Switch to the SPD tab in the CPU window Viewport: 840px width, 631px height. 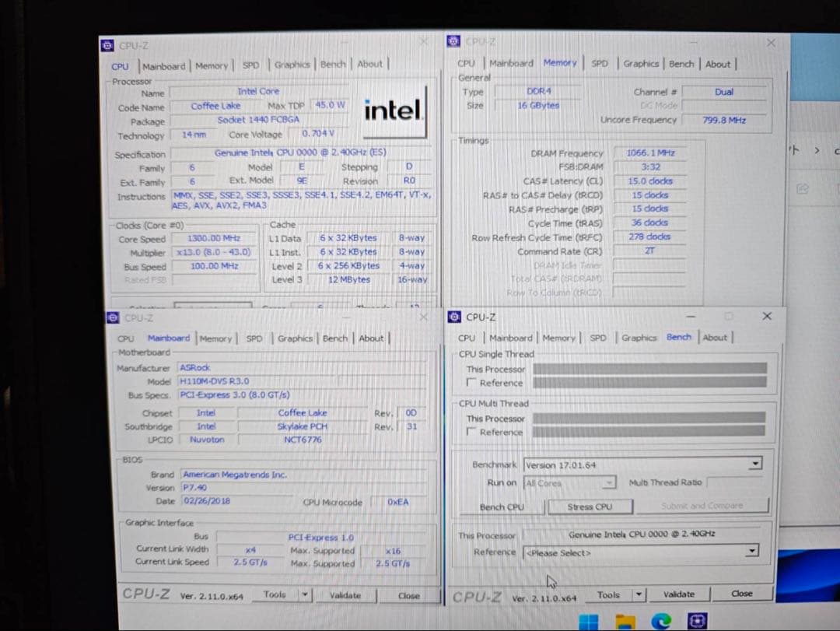(x=250, y=65)
